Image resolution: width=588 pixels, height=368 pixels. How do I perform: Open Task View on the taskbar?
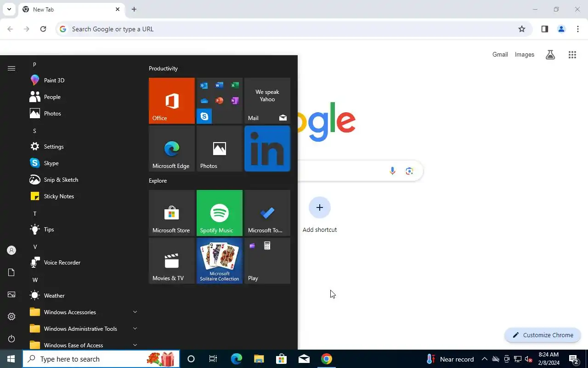(x=213, y=359)
